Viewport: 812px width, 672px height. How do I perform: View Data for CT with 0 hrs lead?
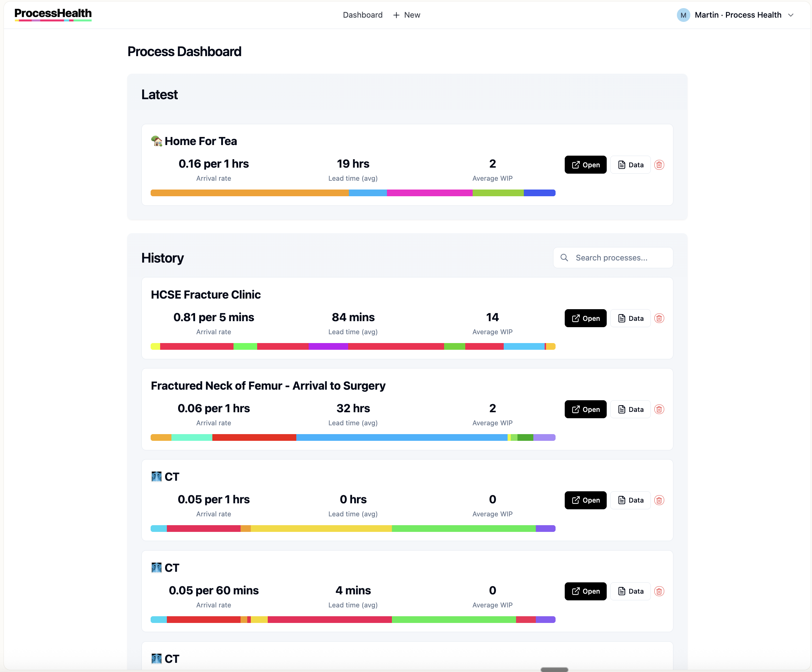point(630,500)
